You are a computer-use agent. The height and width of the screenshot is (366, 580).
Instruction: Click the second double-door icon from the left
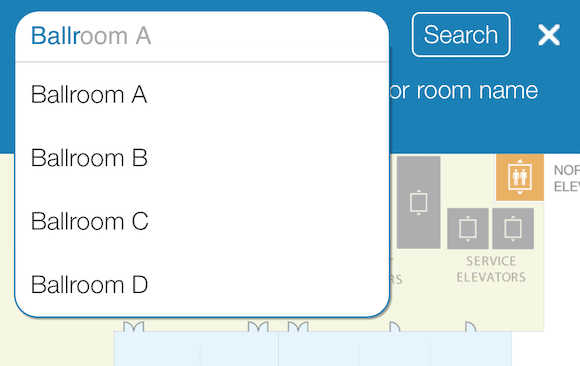coord(258,327)
